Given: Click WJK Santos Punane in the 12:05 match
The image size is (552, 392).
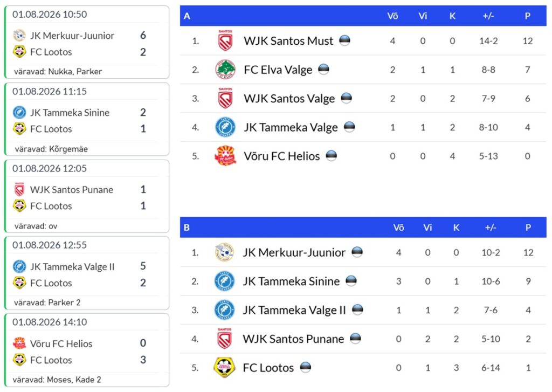Looking at the screenshot, I should point(72,189).
